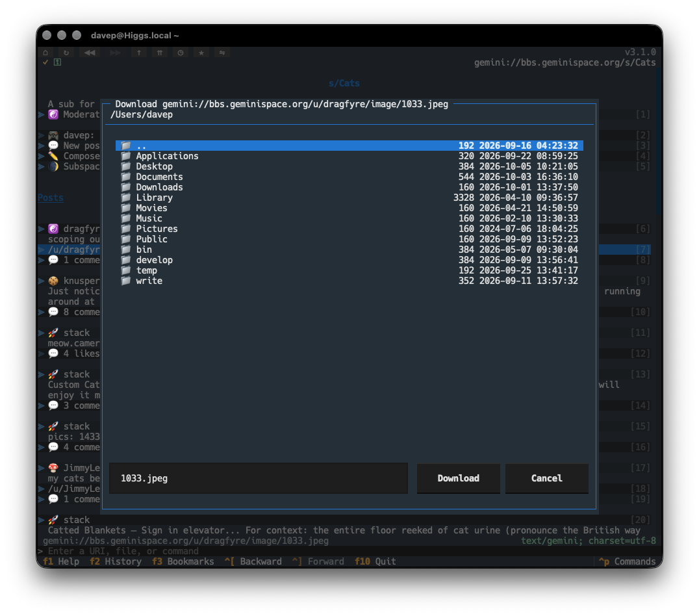
Task: Click the rewind-style Back arrows in toolbar
Action: [x=90, y=53]
